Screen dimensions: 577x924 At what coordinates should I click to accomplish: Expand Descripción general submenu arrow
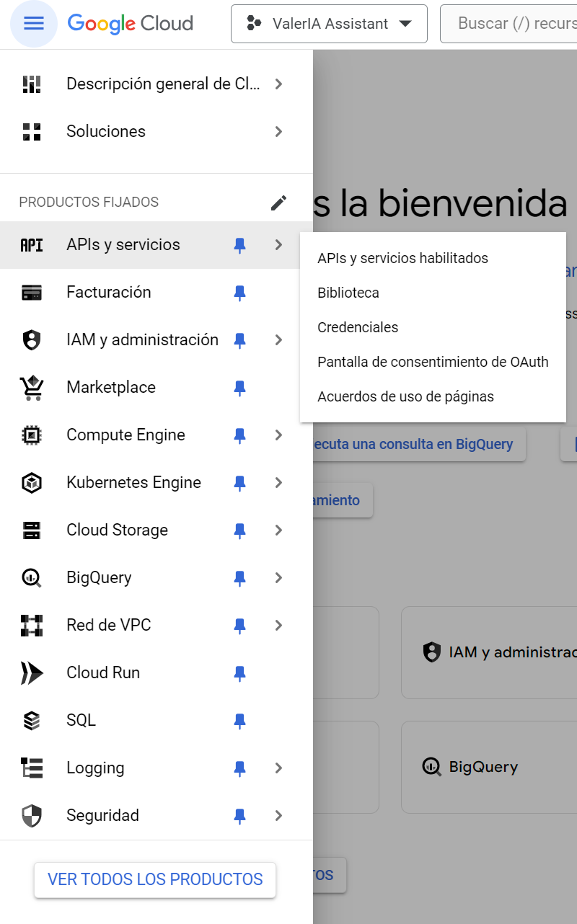click(x=279, y=84)
